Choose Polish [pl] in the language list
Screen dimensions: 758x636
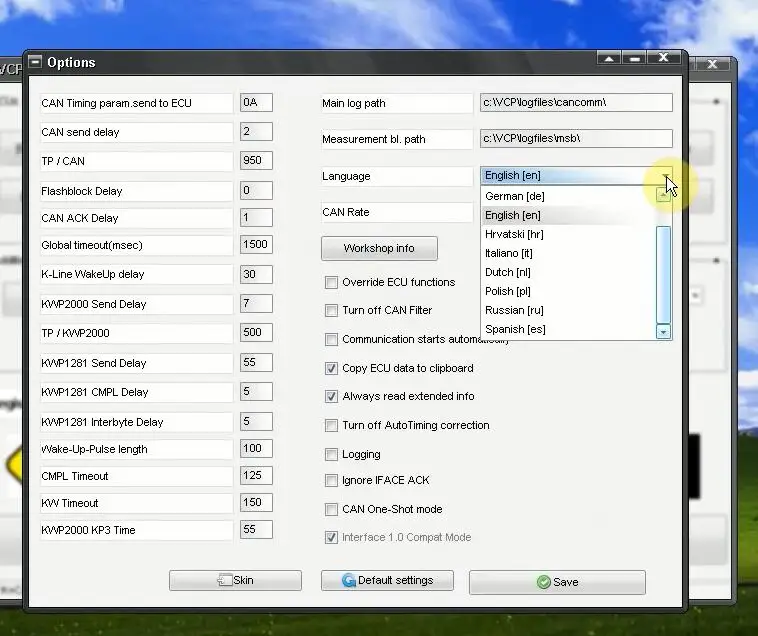click(508, 291)
